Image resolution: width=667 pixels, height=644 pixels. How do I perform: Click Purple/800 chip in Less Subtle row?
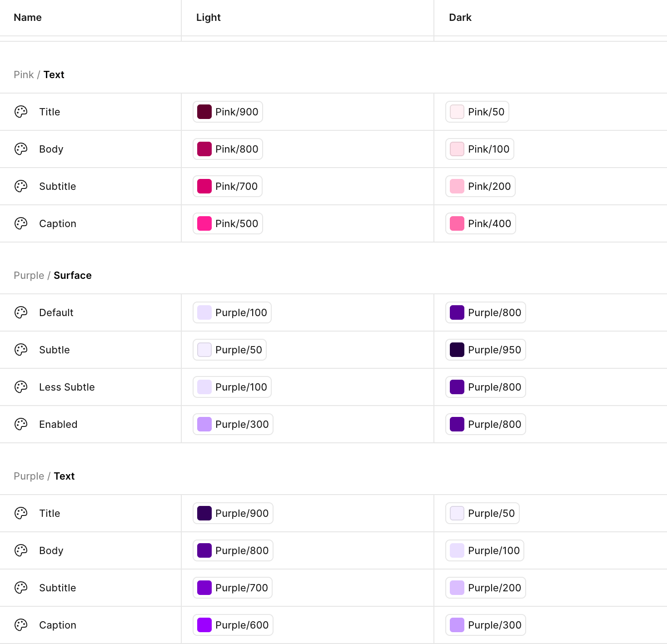pos(486,387)
